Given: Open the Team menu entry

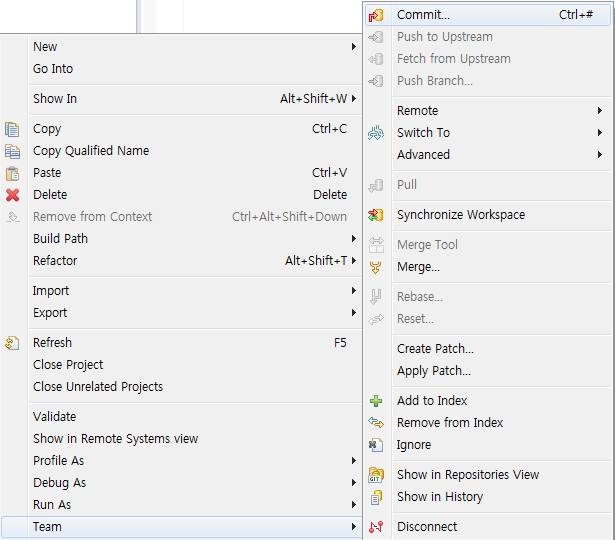Looking at the screenshot, I should click(181, 527).
